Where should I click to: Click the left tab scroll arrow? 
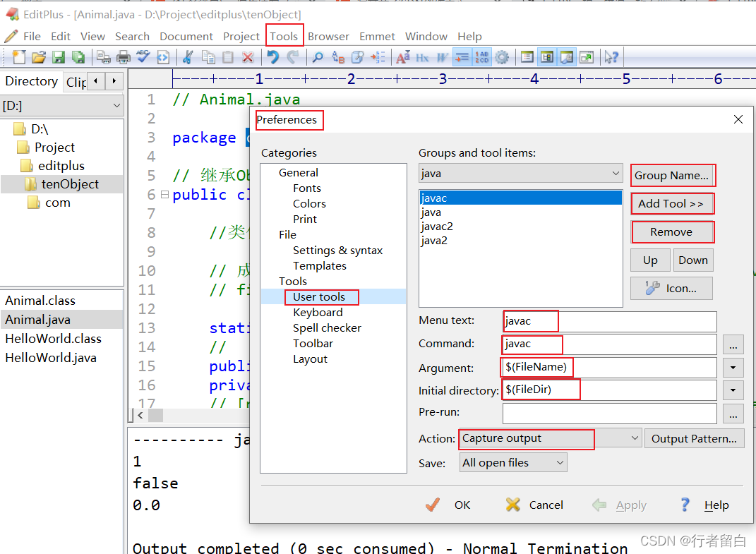click(96, 81)
